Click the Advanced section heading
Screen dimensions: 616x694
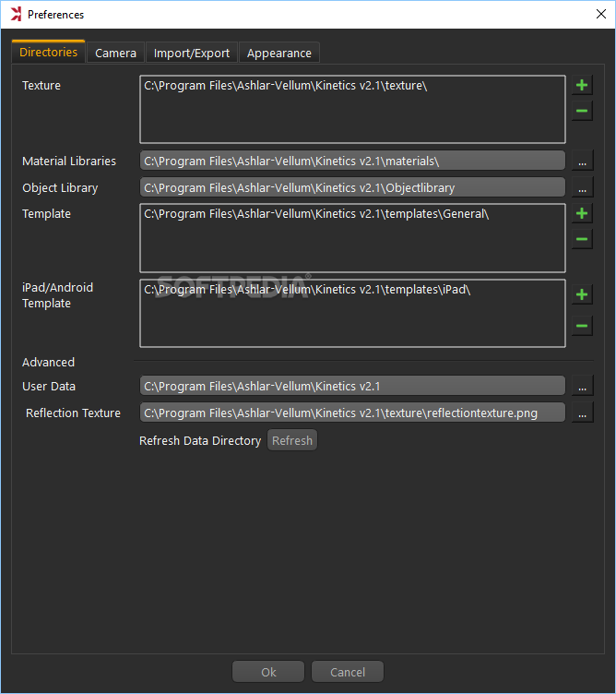48,362
